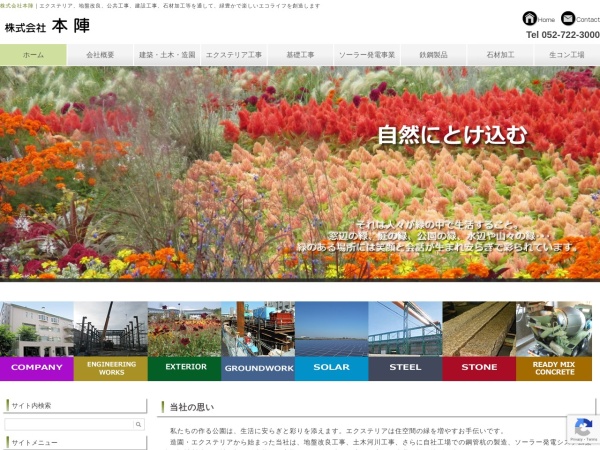Click the Contact envelope icon
The image size is (600, 450).
point(568,18)
